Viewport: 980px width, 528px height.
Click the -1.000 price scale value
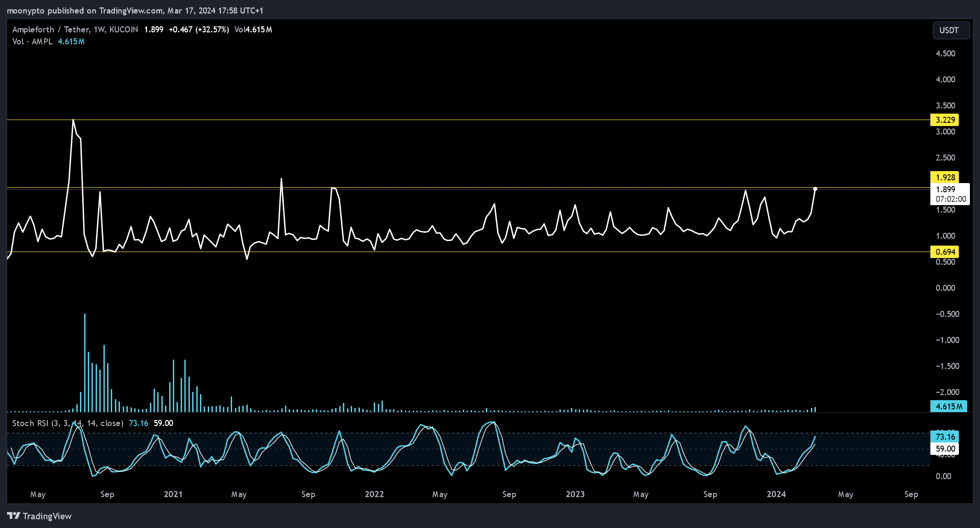point(947,340)
